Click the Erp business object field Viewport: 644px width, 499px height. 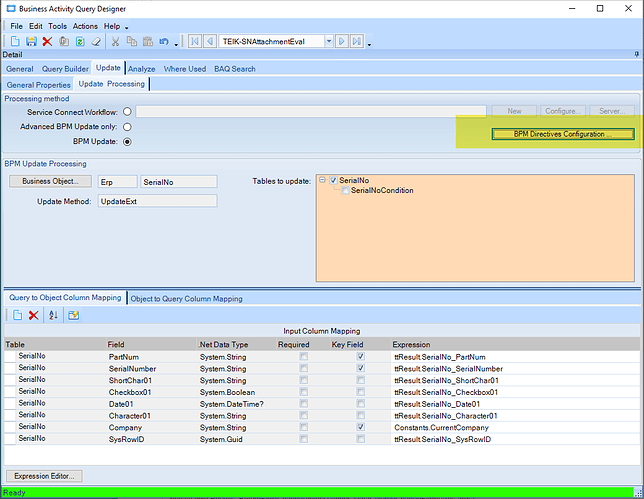[x=117, y=182]
